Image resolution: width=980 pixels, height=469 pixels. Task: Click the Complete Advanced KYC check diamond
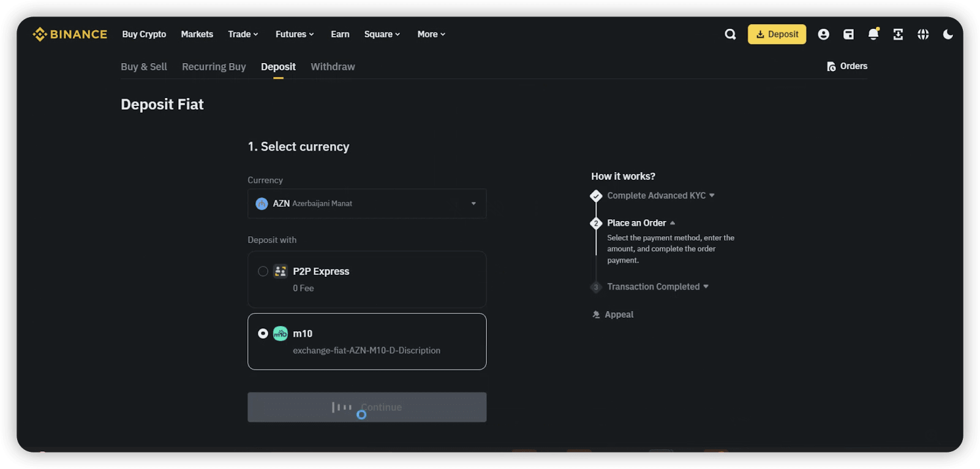click(596, 196)
